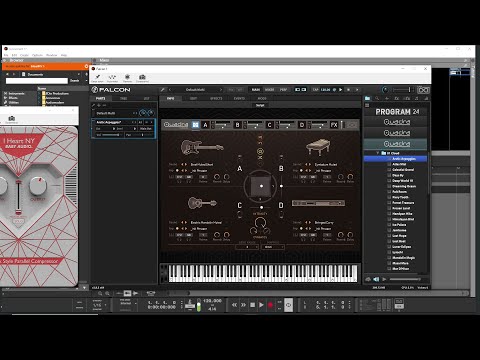
Task: Click the stop button in transport bar
Action: tap(252, 305)
